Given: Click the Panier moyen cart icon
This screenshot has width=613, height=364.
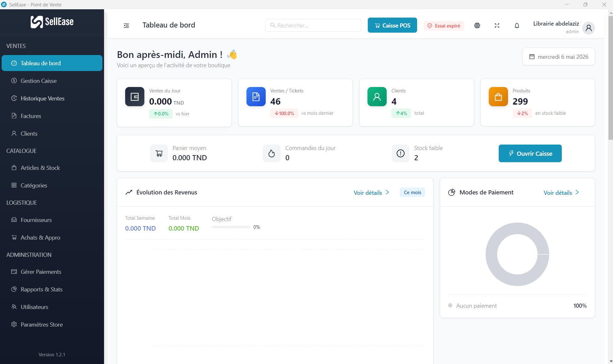Looking at the screenshot, I should [159, 154].
